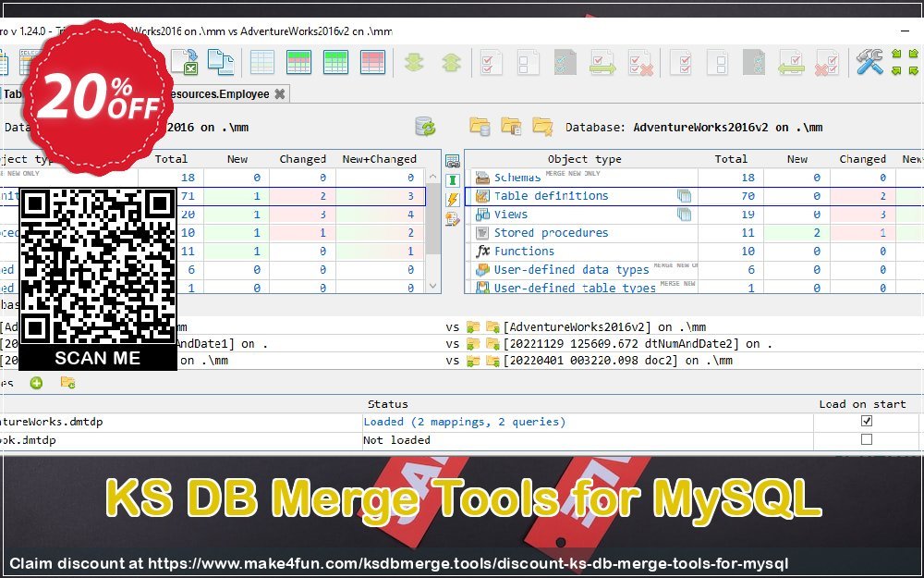This screenshot has width=924, height=578.
Task: Open Functions object type in right pane
Action: pyautogui.click(x=524, y=251)
